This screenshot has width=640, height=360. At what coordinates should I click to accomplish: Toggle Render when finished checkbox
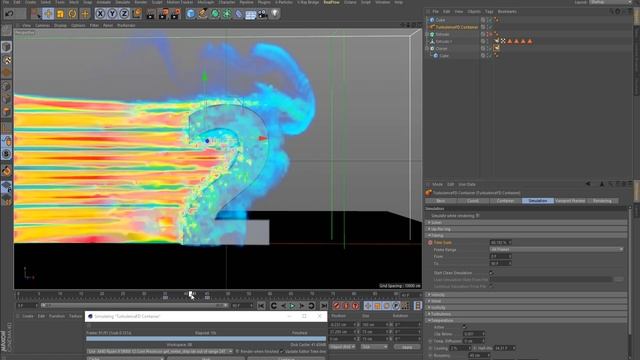(x=237, y=351)
